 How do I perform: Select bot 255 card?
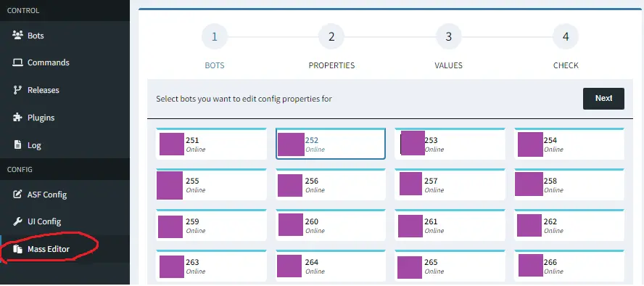211,184
